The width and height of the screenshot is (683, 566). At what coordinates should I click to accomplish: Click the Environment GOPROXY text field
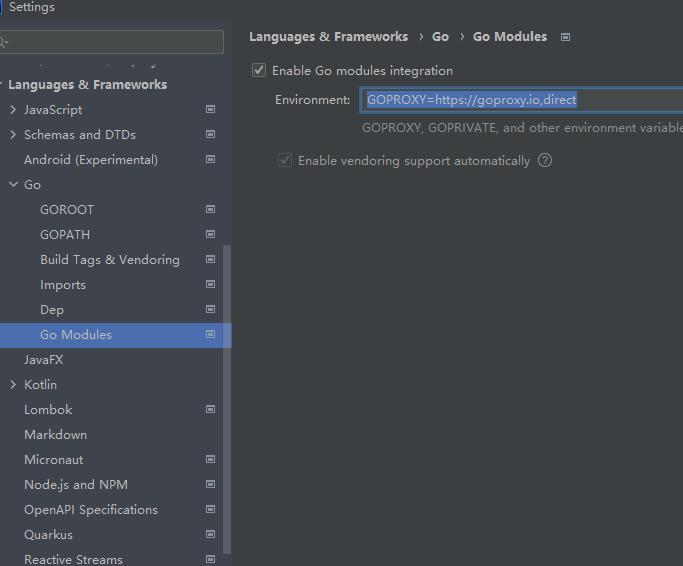520,100
